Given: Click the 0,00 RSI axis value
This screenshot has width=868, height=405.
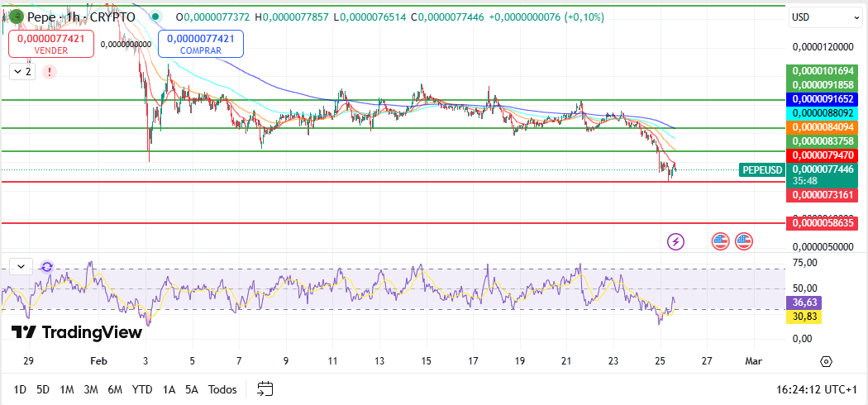Looking at the screenshot, I should [x=803, y=339].
